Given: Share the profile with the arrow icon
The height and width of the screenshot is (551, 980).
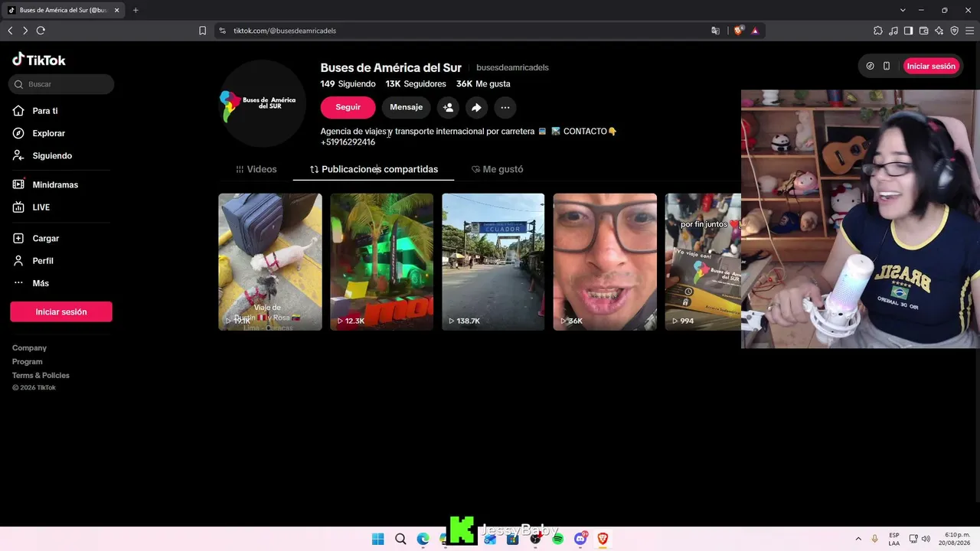Looking at the screenshot, I should click(x=476, y=108).
